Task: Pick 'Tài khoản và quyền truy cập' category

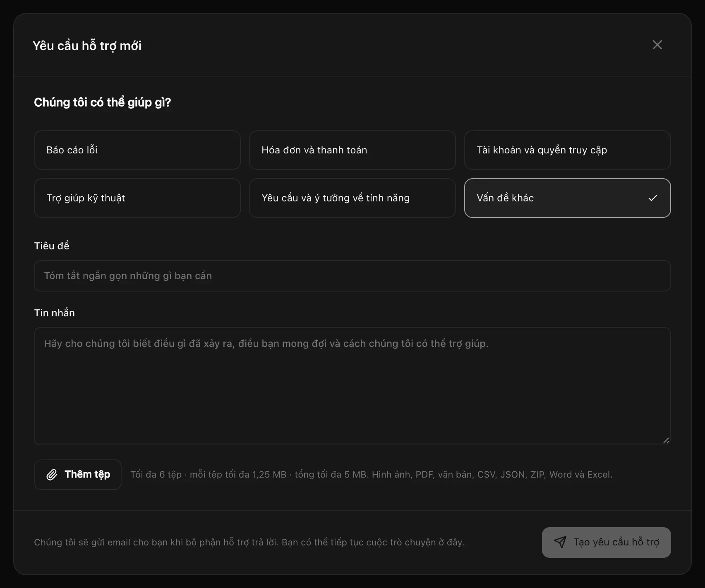Action: 568,150
